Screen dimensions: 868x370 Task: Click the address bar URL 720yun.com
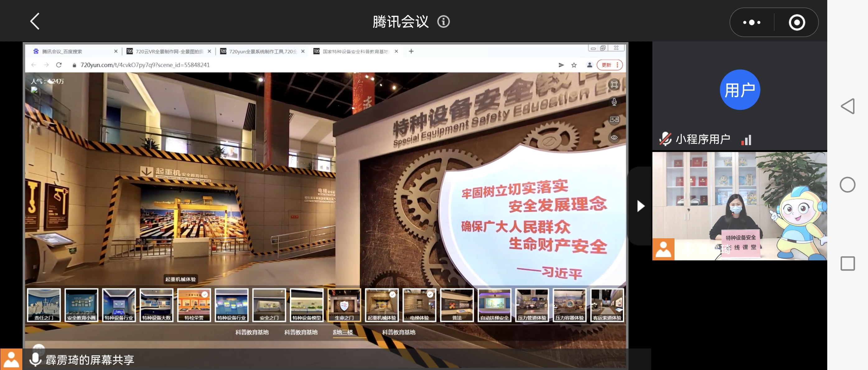tap(145, 65)
